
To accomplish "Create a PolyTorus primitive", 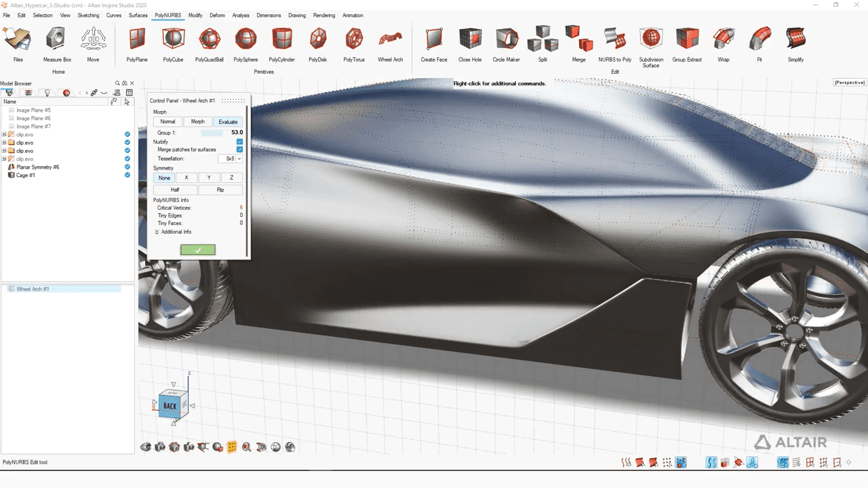I will coord(354,45).
